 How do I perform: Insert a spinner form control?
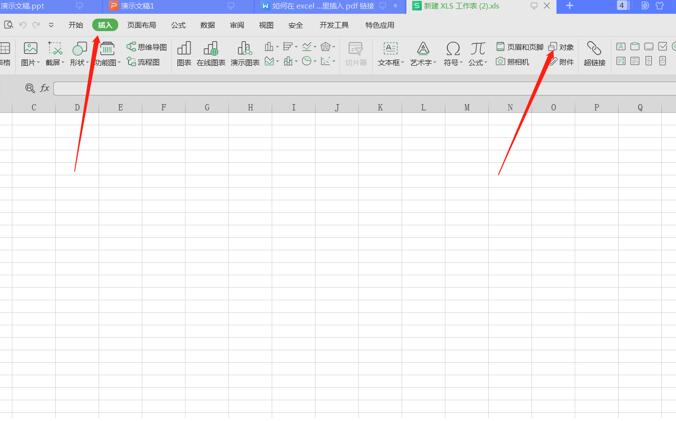coord(663,61)
